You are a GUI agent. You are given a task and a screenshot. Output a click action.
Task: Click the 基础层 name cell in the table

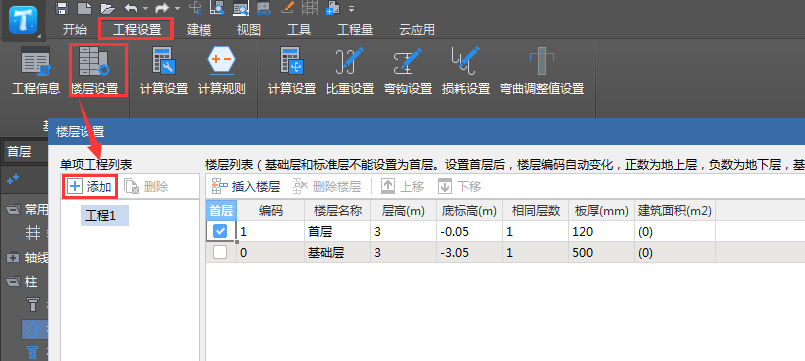tap(337, 253)
